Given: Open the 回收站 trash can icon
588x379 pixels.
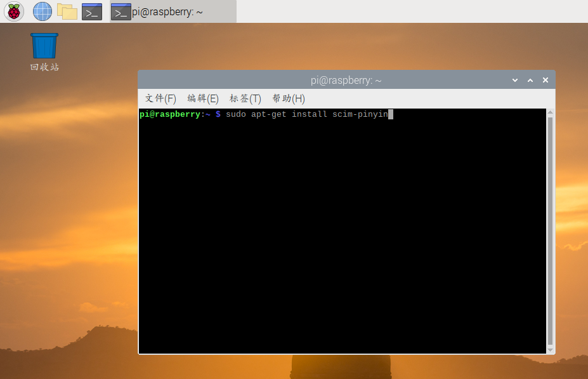Looking at the screenshot, I should pos(44,46).
